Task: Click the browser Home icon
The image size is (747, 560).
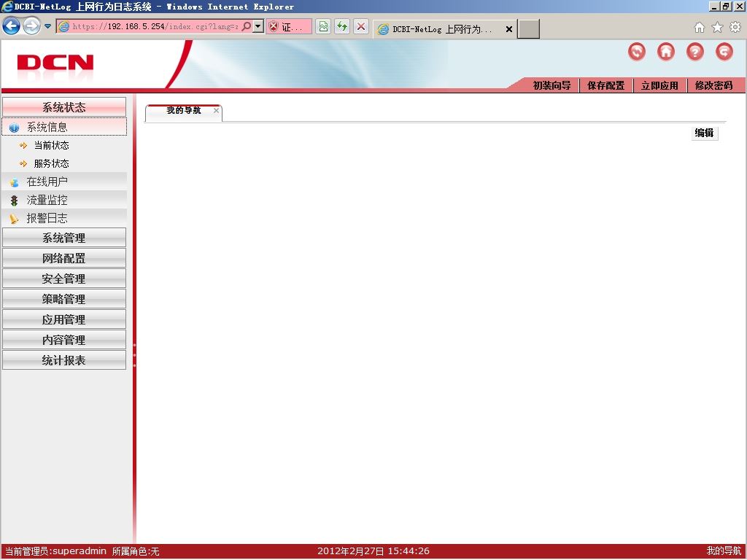Action: pyautogui.click(x=700, y=28)
